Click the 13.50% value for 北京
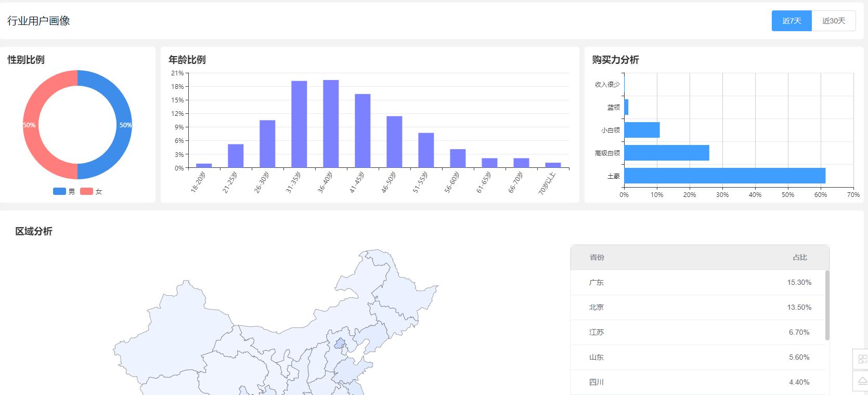 [x=799, y=307]
